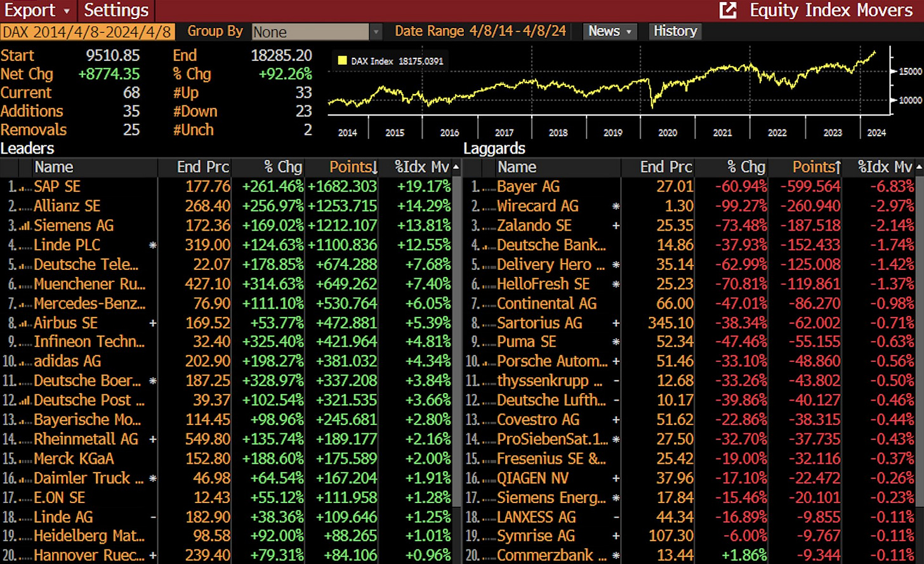
Task: Click the asterisk marker next to Siemens Energy
Action: (616, 498)
